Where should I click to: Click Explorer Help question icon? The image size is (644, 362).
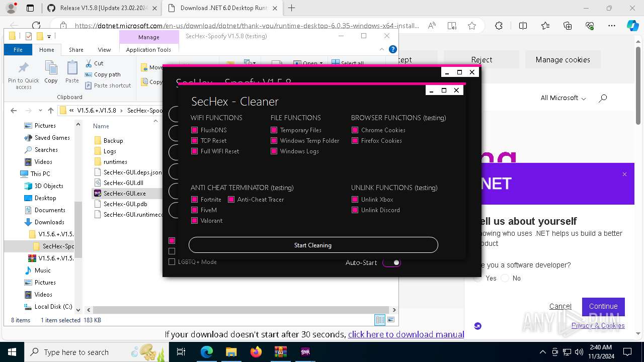pyautogui.click(x=393, y=49)
